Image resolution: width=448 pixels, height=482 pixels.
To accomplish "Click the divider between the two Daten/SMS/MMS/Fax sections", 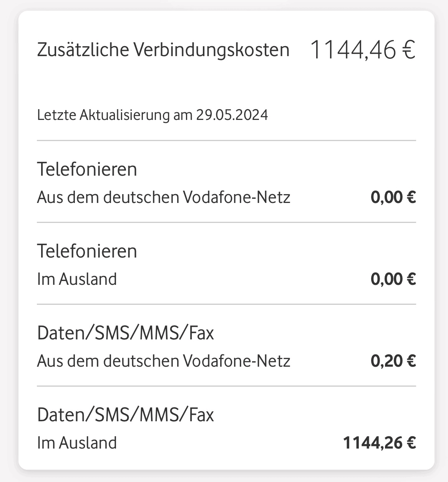I will [x=226, y=386].
